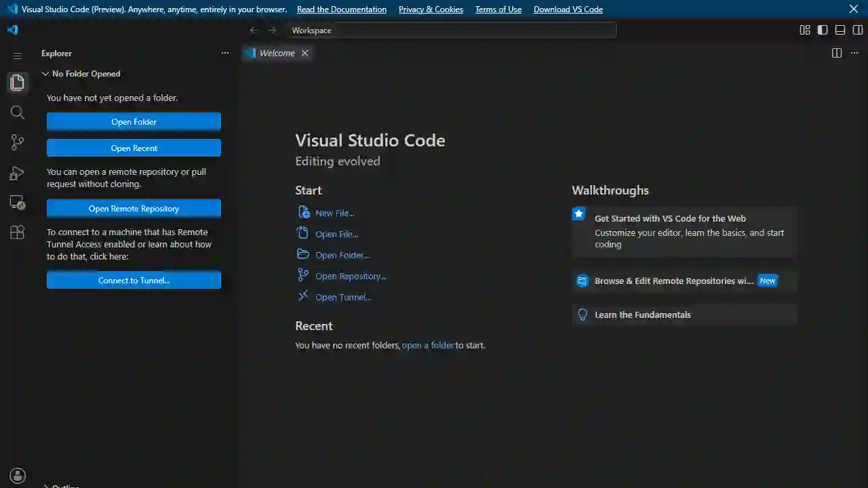Screen dimensions: 868x488
Task: Click the 'Visual Studio Code' heading text
Action: coord(370,140)
